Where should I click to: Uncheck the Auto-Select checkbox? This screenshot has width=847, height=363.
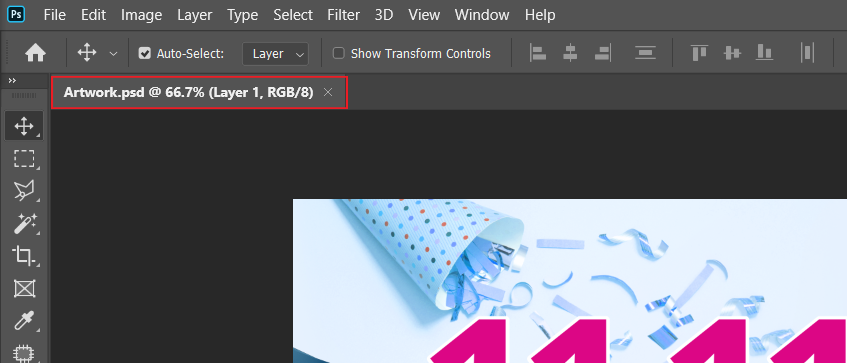[144, 53]
